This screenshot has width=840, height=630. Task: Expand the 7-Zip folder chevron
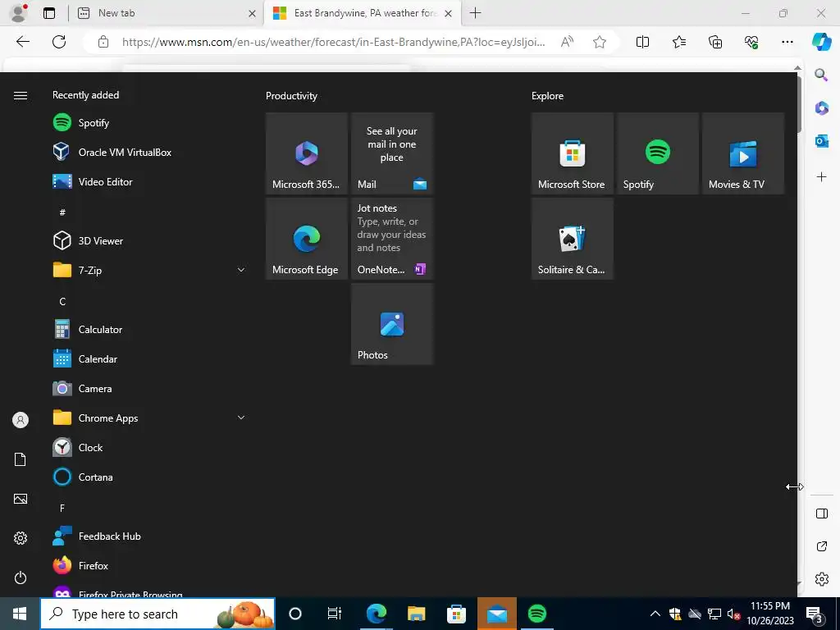tap(241, 270)
